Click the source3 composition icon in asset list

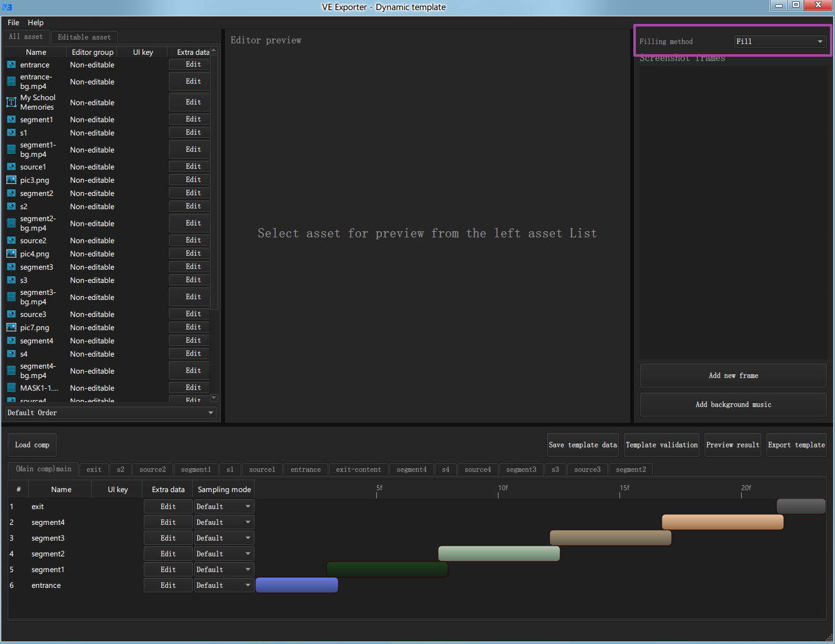pos(11,314)
